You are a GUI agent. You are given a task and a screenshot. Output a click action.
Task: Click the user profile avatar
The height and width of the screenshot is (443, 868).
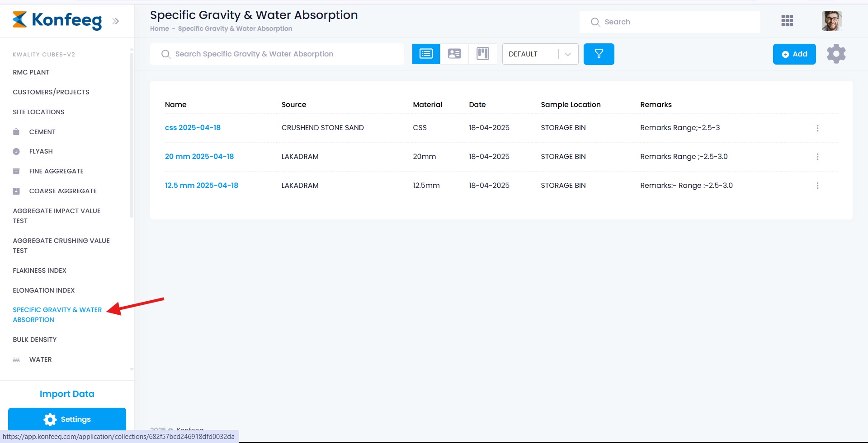pos(831,21)
